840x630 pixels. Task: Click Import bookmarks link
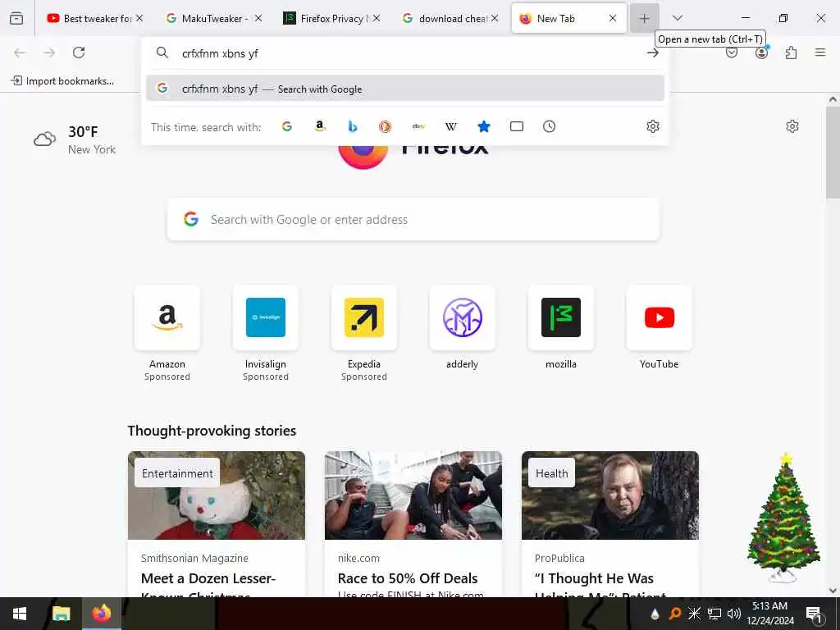point(62,81)
